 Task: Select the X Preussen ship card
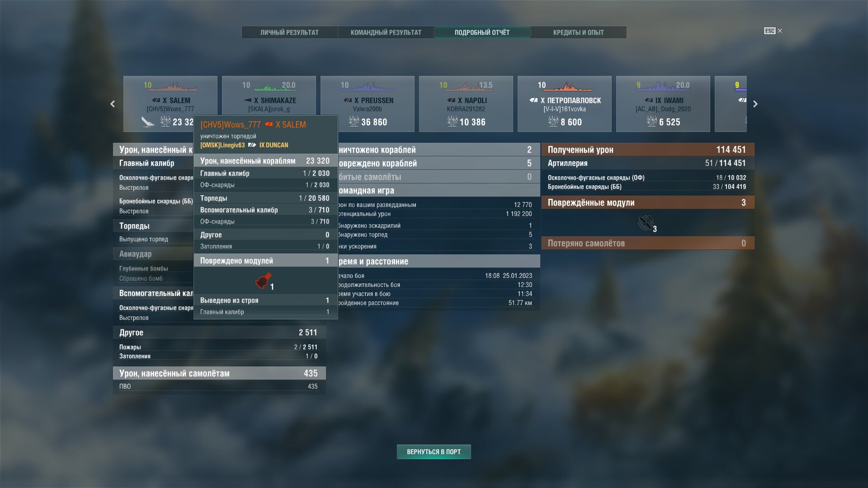coord(368,104)
